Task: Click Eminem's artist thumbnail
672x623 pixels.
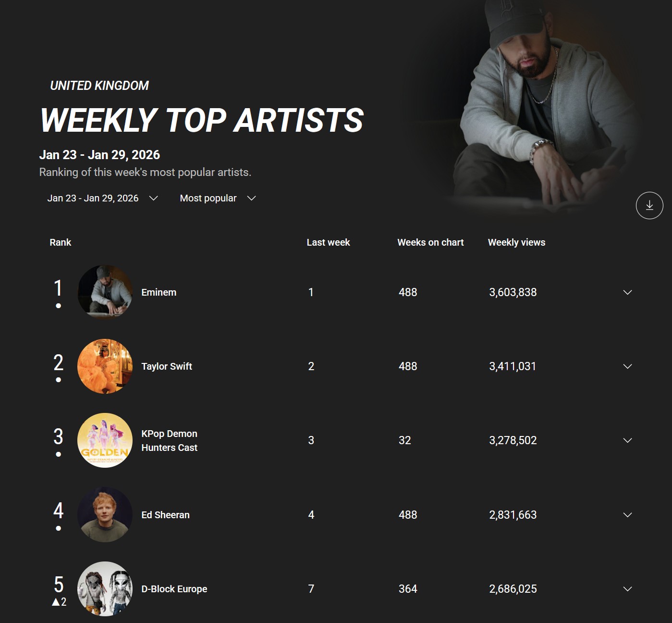Action: [105, 292]
